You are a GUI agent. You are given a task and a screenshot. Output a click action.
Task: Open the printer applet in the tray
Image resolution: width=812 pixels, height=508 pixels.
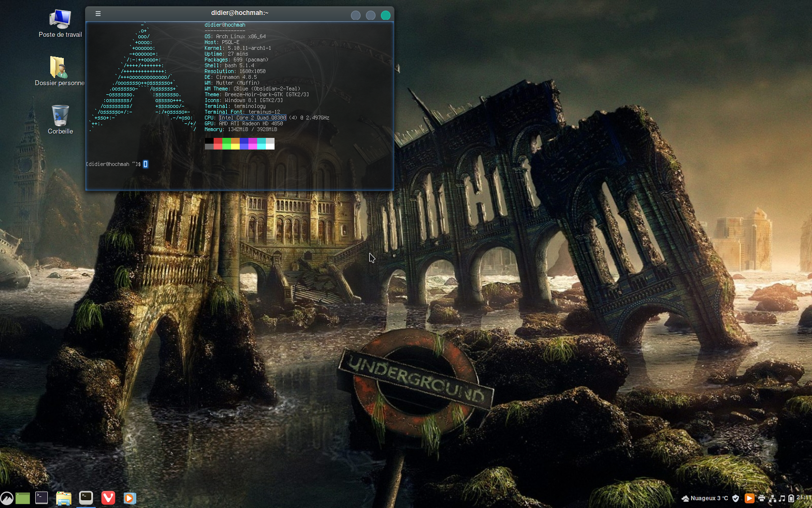click(x=762, y=498)
